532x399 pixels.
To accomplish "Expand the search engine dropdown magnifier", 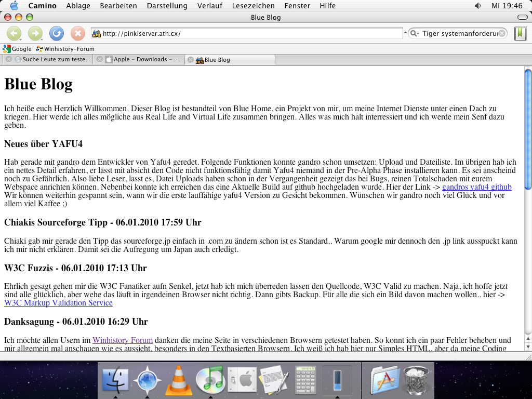I will [415, 34].
